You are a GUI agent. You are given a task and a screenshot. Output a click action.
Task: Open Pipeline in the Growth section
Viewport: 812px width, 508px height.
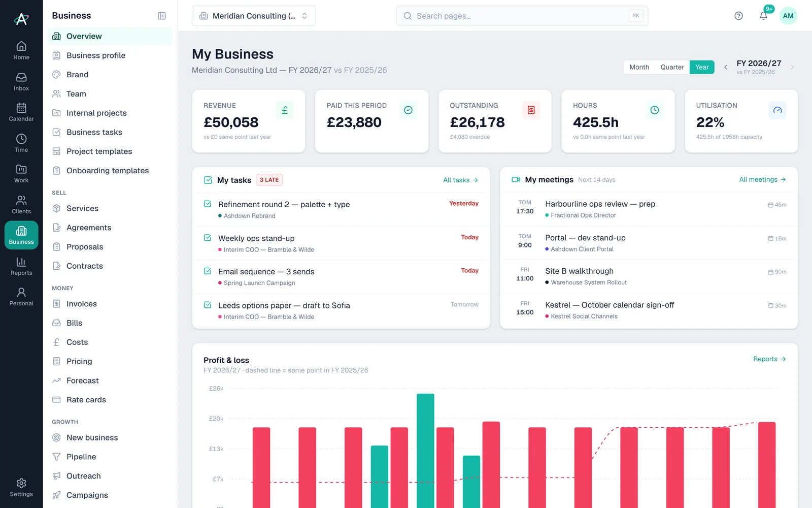click(110, 457)
